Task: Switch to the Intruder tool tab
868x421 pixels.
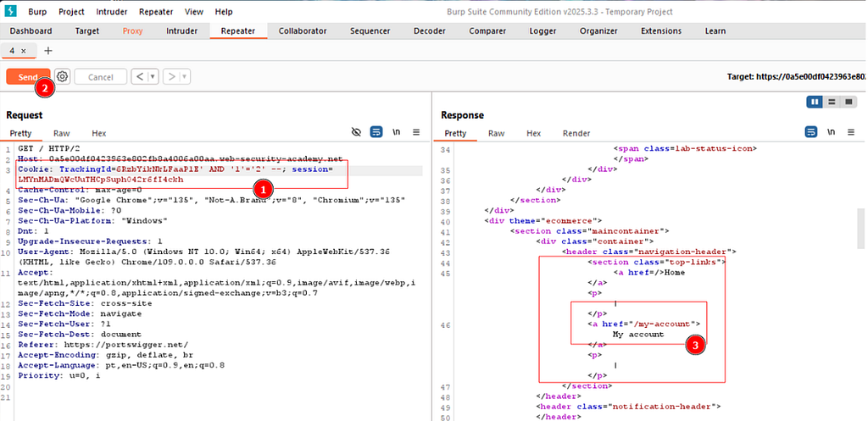Action: coord(181,31)
